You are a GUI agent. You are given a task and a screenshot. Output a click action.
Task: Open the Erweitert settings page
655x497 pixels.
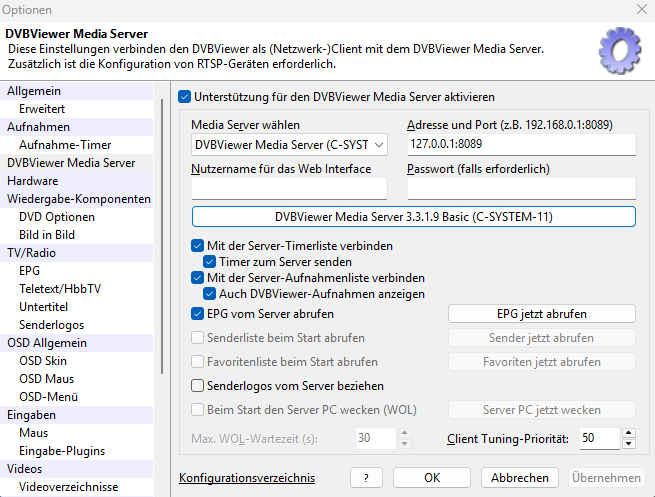pos(76,109)
